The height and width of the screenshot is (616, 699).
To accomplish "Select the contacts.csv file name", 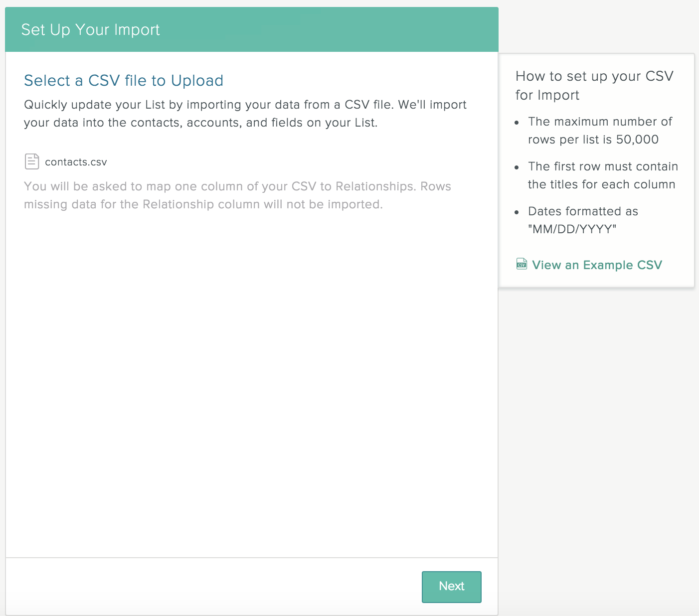I will coord(76,162).
